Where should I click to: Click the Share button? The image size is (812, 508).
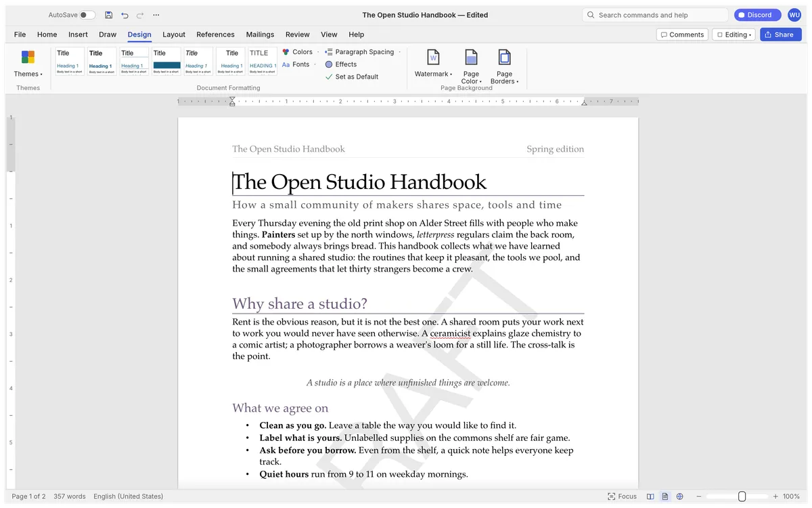[780, 35]
